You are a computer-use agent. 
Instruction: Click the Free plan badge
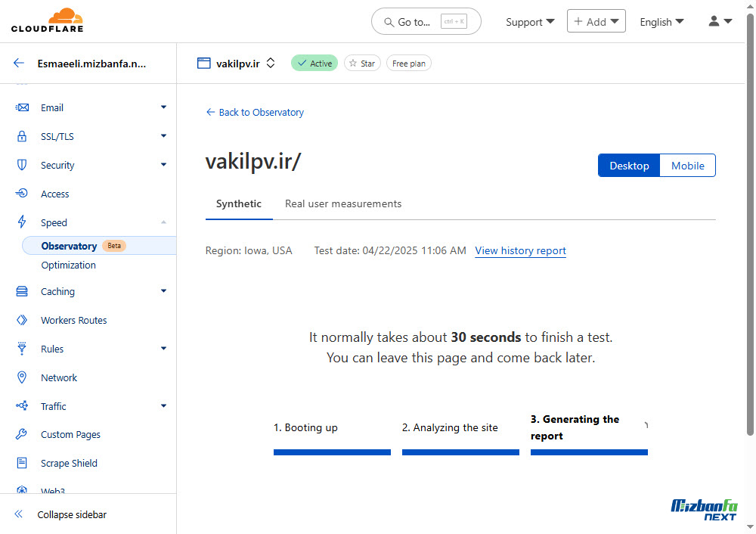pyautogui.click(x=409, y=64)
